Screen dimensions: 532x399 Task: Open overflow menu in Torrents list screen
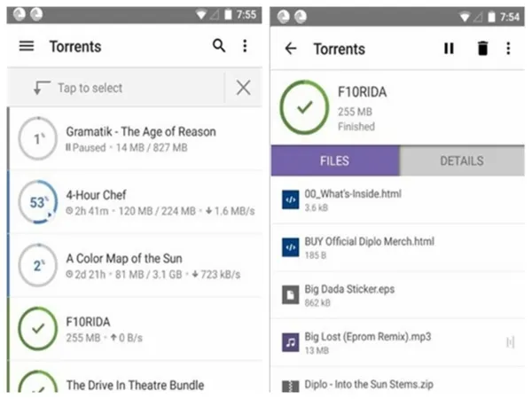tap(245, 46)
